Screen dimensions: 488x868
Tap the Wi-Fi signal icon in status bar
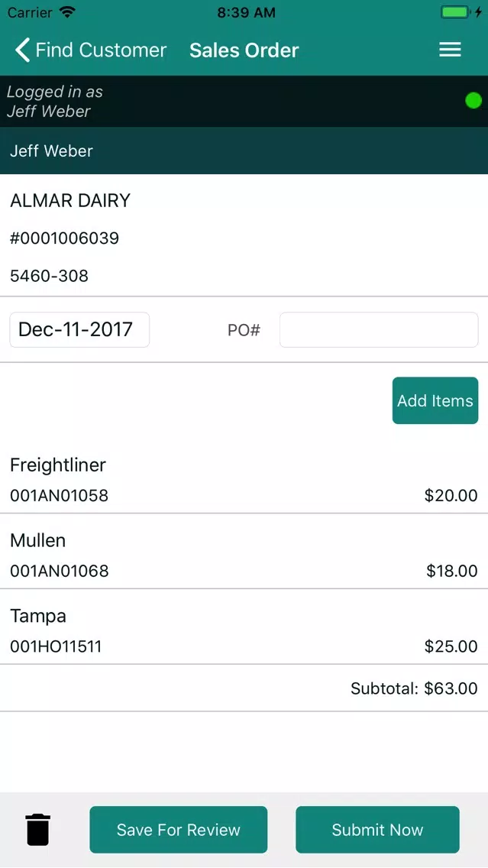(x=67, y=12)
